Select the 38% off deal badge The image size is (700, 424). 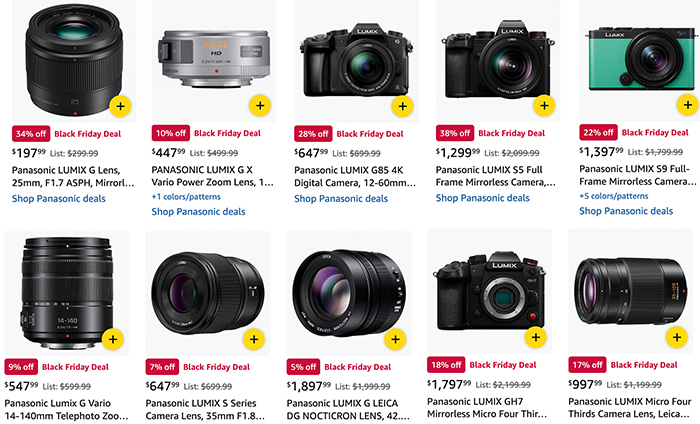coord(455,133)
